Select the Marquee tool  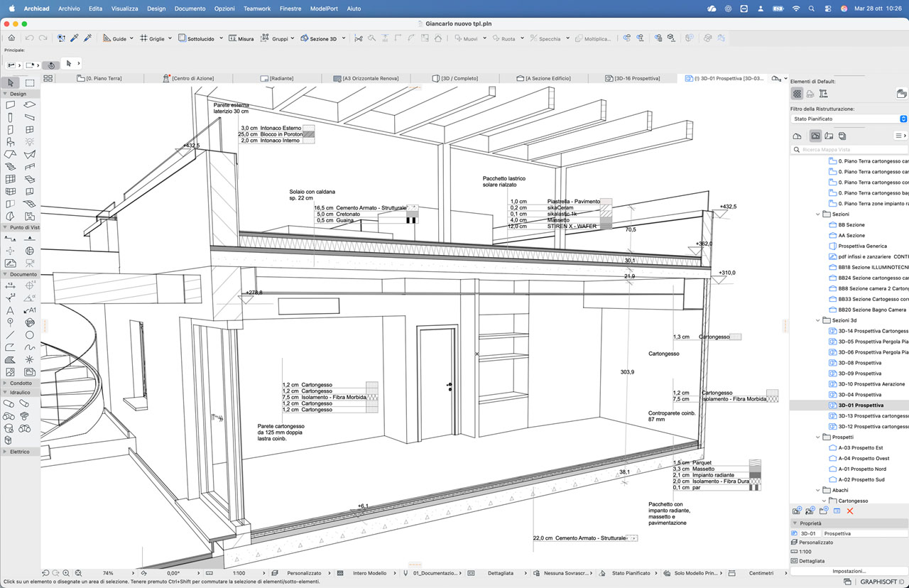coord(30,83)
